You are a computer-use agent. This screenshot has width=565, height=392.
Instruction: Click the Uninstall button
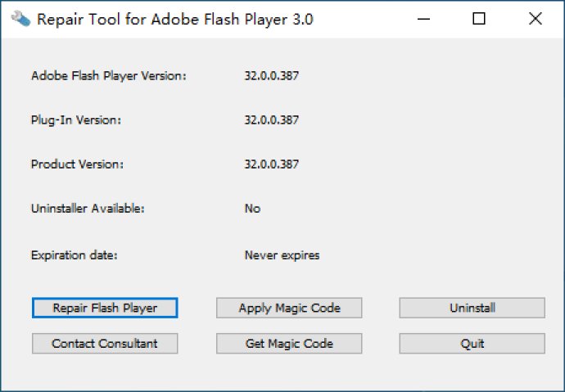pyautogui.click(x=472, y=308)
